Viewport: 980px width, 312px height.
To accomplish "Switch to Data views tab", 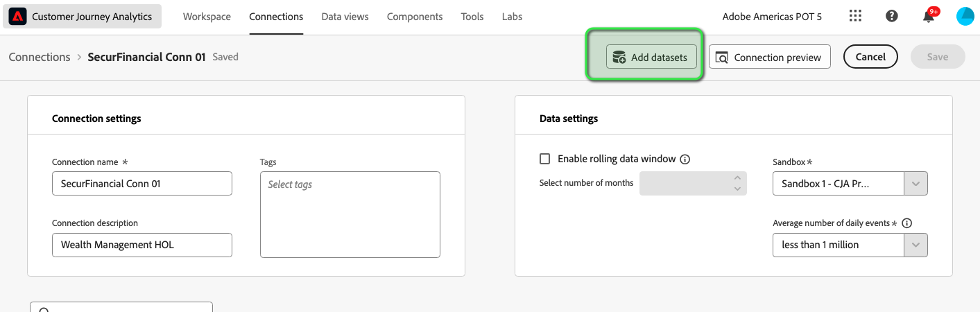I will 345,17.
